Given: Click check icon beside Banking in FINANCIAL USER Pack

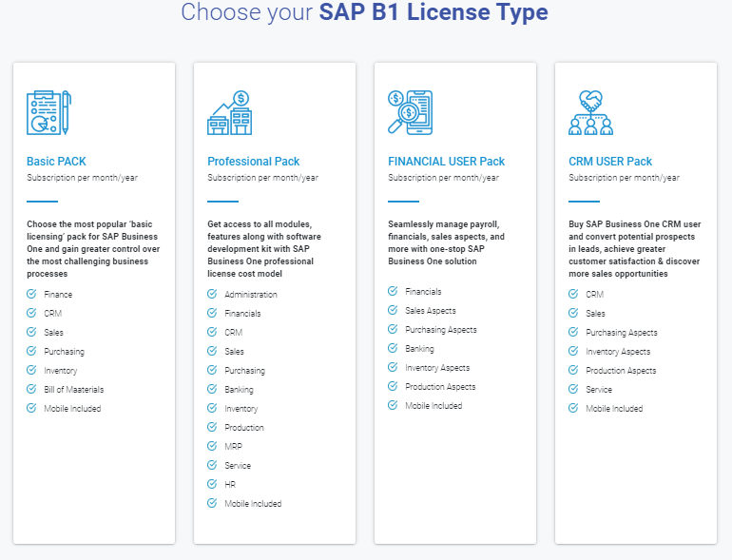Looking at the screenshot, I should tap(393, 348).
